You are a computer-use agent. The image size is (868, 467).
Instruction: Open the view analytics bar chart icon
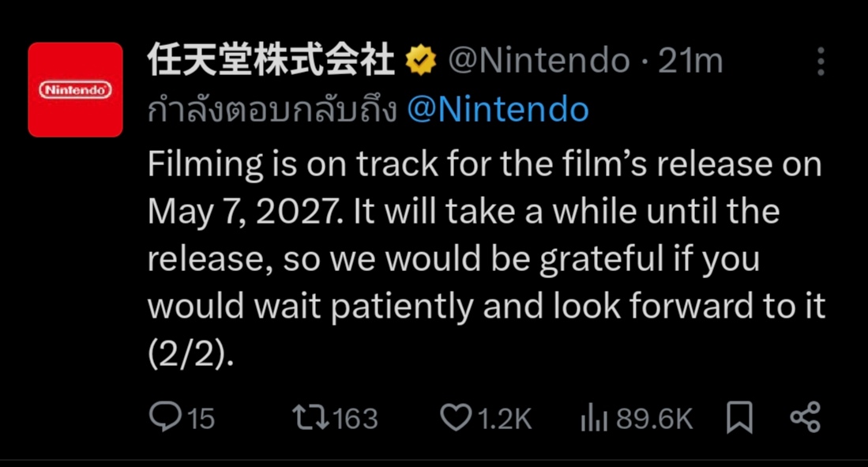pos(594,418)
